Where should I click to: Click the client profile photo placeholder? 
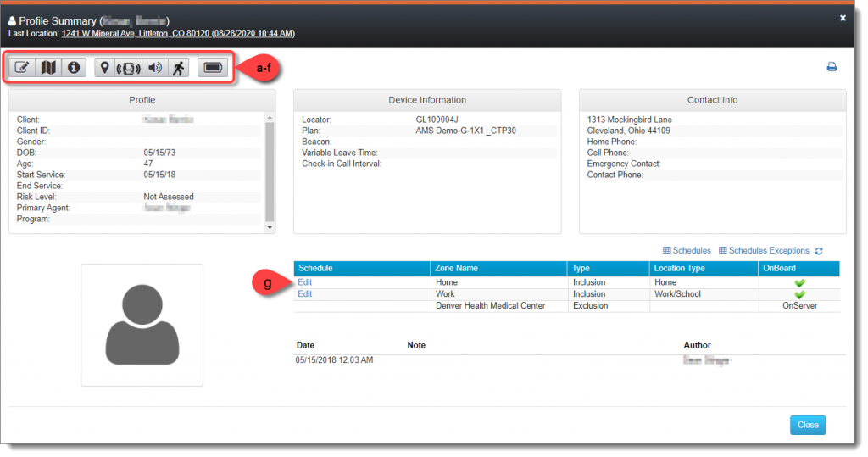[142, 325]
